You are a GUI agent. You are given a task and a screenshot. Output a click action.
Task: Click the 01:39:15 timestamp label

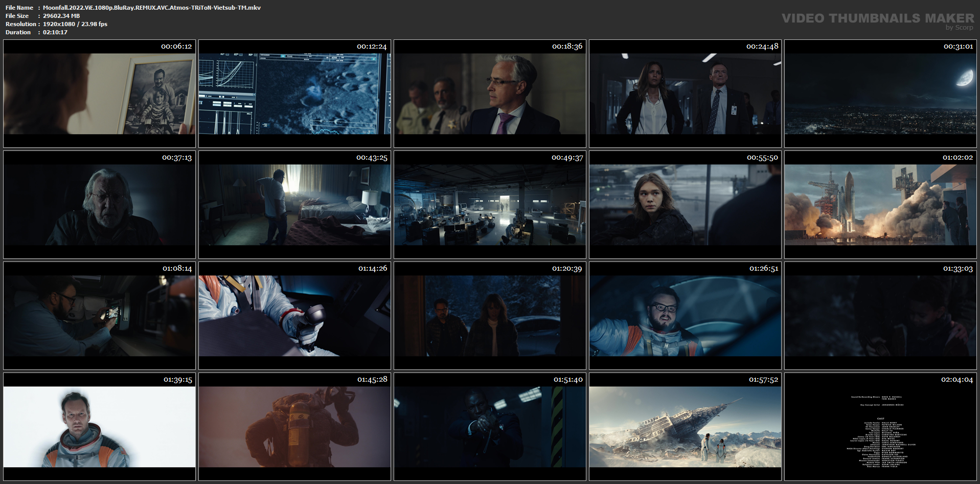tap(177, 380)
